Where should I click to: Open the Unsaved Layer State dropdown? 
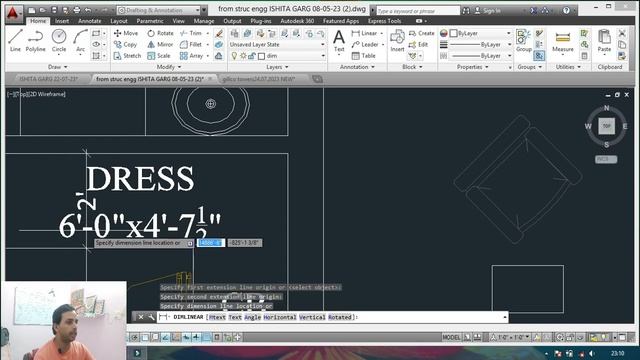pyautogui.click(x=277, y=44)
